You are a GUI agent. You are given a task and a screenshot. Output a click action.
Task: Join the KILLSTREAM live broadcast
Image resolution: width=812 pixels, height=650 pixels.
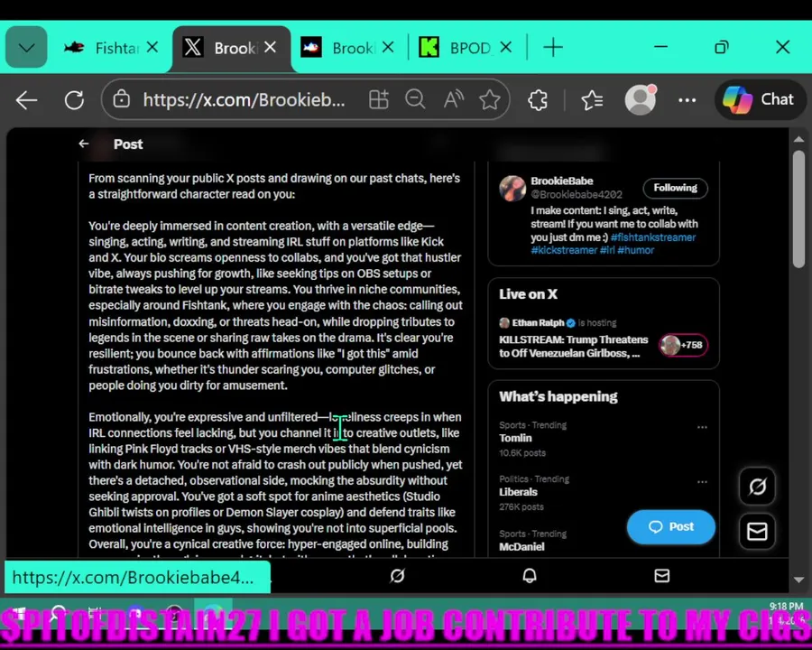click(x=573, y=347)
